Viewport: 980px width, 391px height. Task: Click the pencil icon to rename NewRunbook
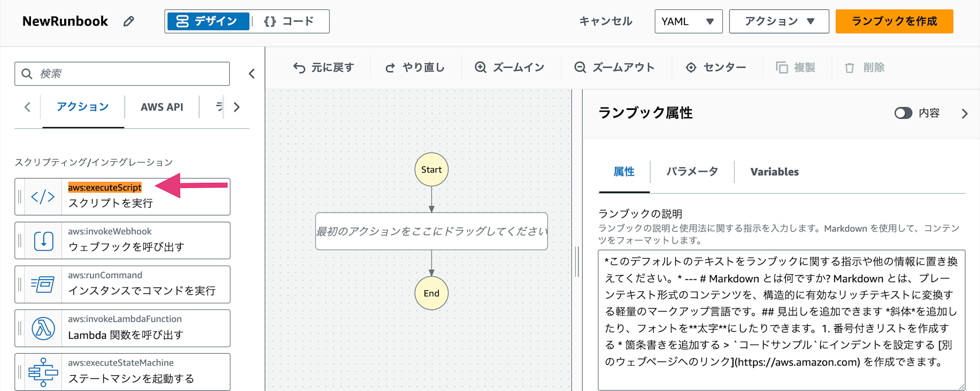[128, 21]
